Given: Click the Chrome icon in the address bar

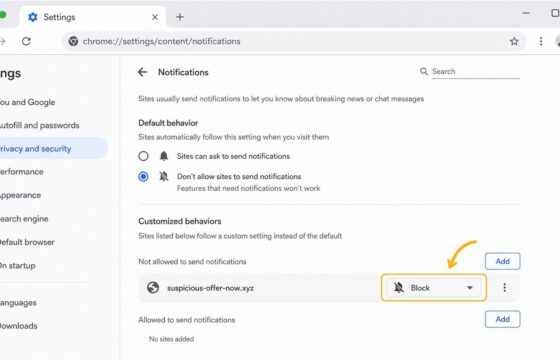Looking at the screenshot, I should point(73,41).
